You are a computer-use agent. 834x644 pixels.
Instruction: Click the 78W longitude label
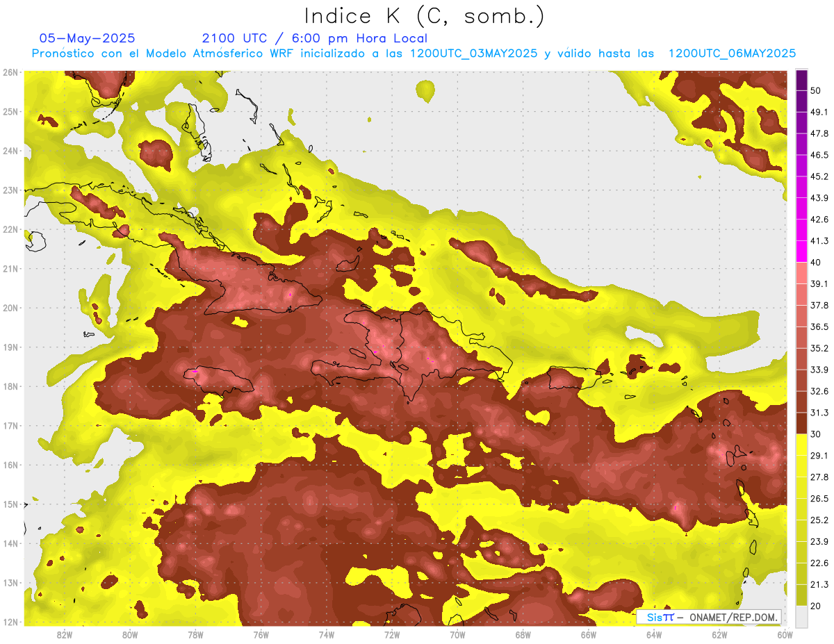coord(195,634)
